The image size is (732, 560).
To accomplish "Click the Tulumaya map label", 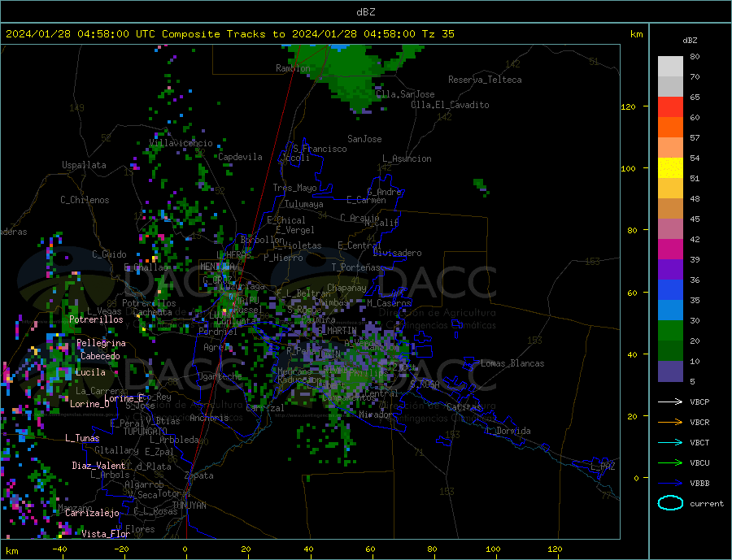I will 304,204.
